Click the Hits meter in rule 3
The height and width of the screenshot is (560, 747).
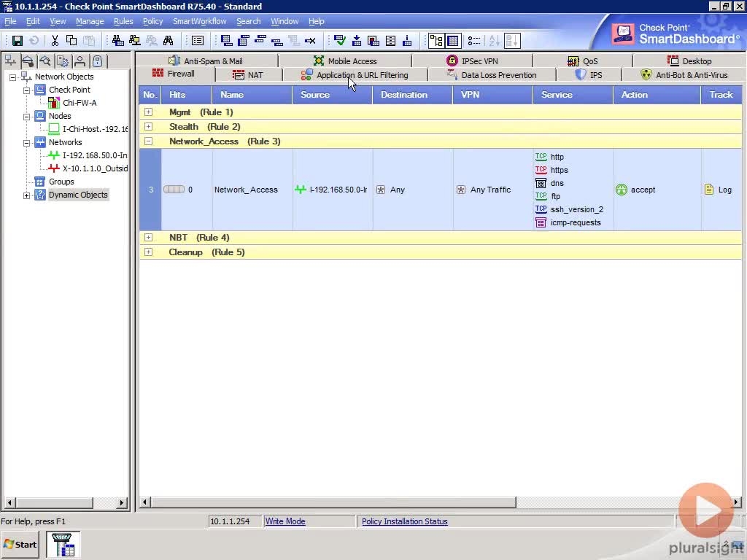click(174, 190)
